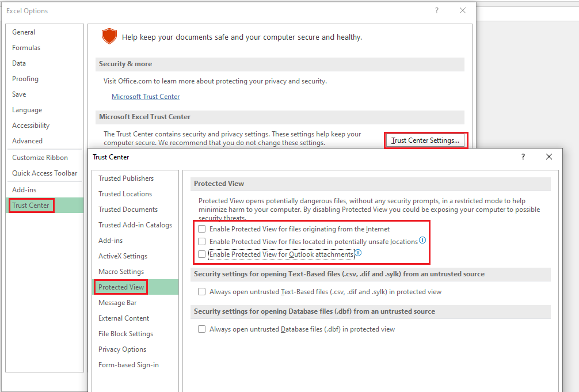Toggle Protected View for potentially unsafe locations
This screenshot has width=579, height=392.
pyautogui.click(x=201, y=242)
